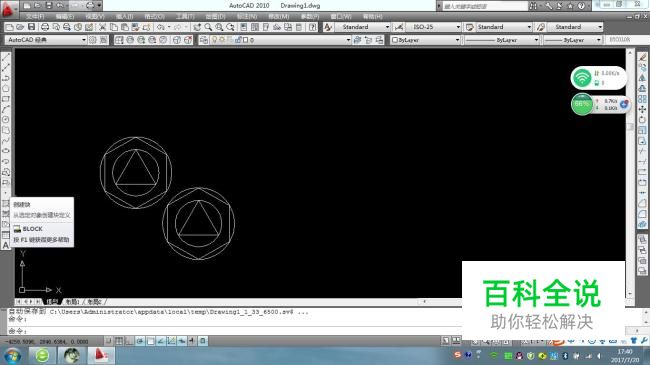
Task: Click the ByLayer color swatch box
Action: [395, 40]
